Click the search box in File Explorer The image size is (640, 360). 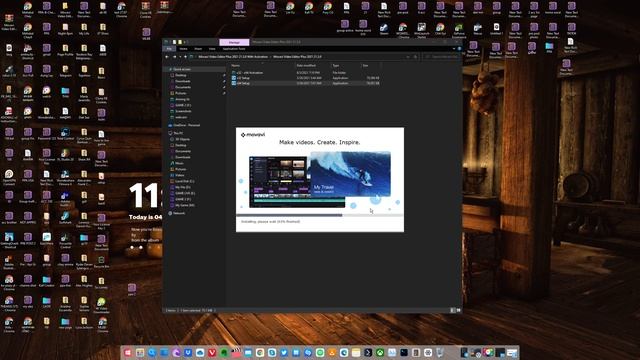tap(442, 57)
